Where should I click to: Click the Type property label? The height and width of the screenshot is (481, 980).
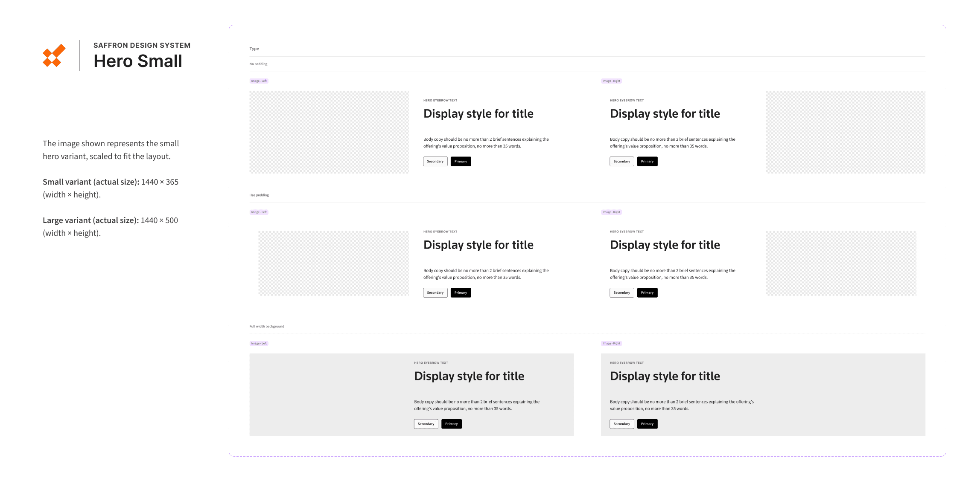(254, 49)
